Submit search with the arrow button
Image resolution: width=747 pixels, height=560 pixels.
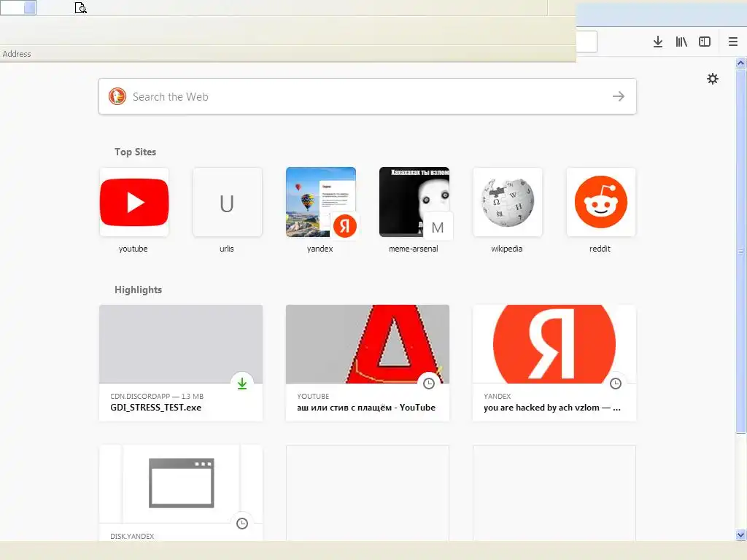tap(619, 96)
